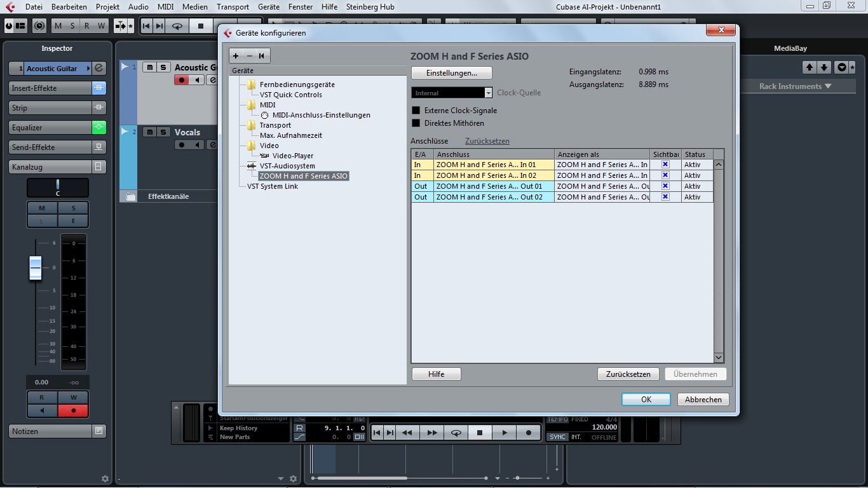The image size is (868, 488).
Task: Click the top toolbar cycle loop button
Action: click(x=178, y=26)
